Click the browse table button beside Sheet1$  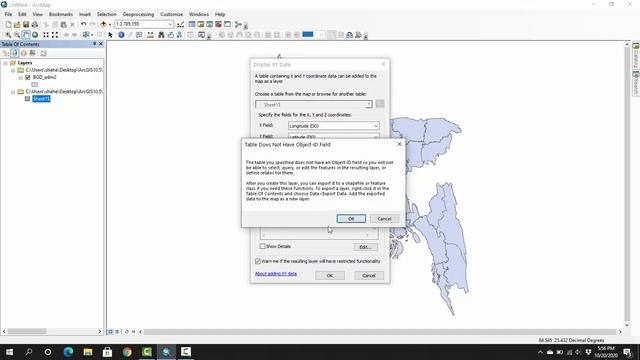380,104
